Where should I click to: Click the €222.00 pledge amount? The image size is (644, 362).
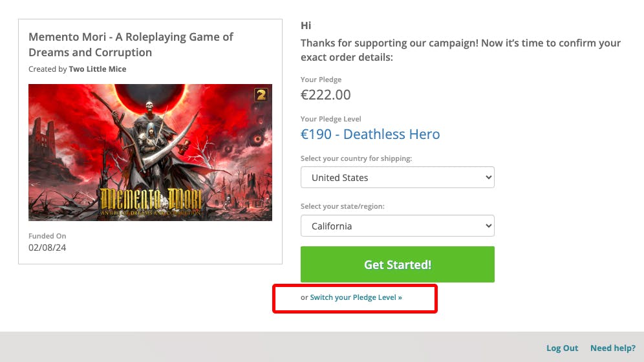click(x=326, y=95)
